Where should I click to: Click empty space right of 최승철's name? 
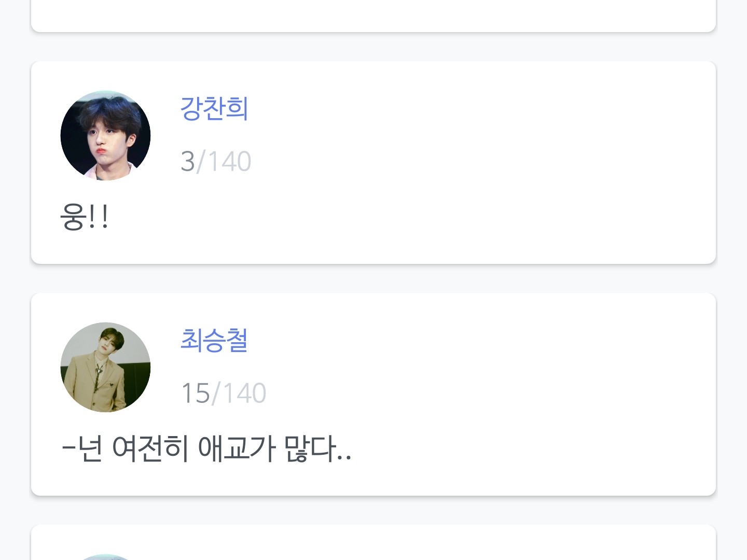click(x=467, y=341)
